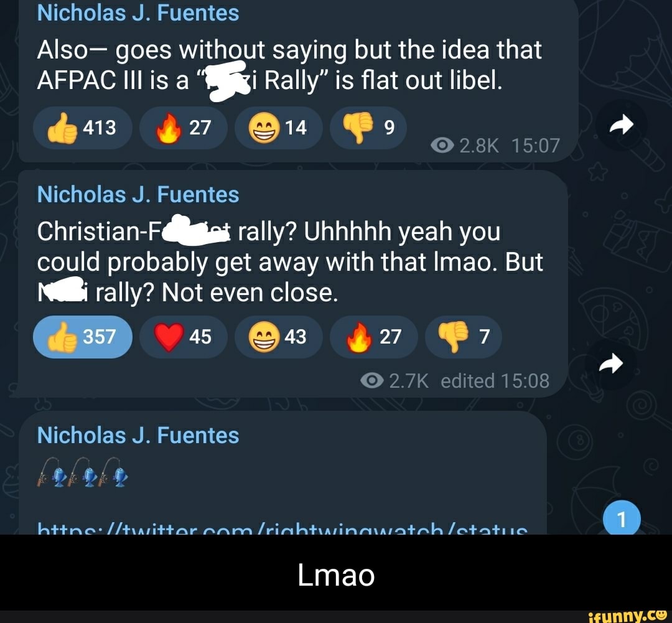Tap the fire reaction with 27 on first message
Viewport: 672px width, 623px height.
pos(184,128)
